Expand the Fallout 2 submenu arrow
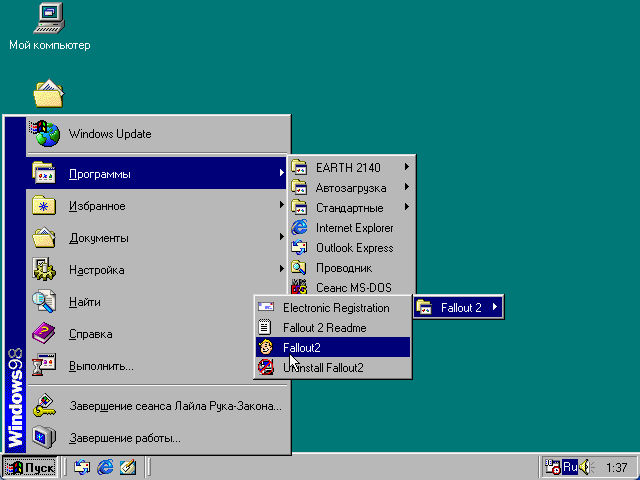 pyautogui.click(x=495, y=307)
